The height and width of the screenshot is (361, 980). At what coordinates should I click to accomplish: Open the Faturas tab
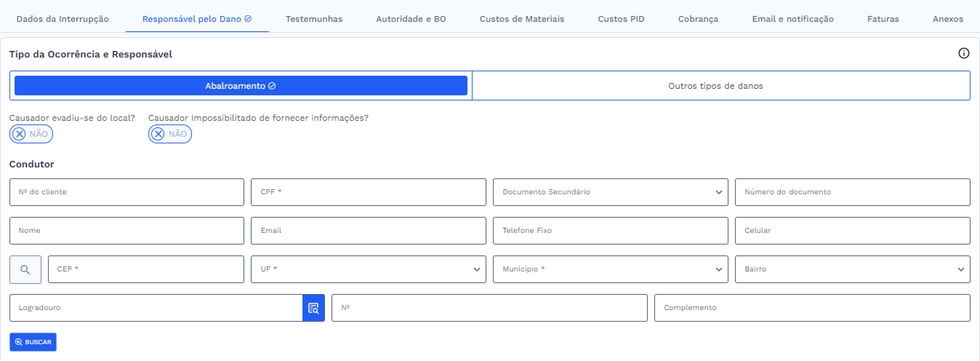(883, 19)
